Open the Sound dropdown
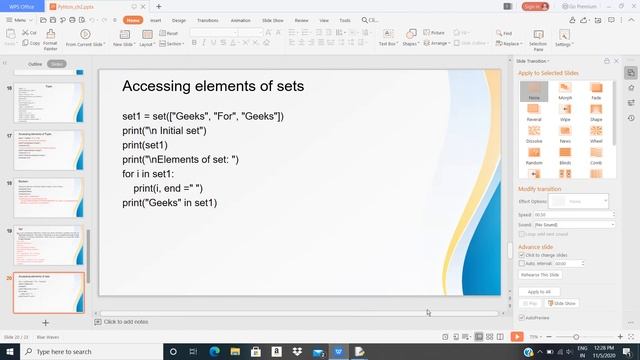The width and height of the screenshot is (640, 360). coord(574,225)
